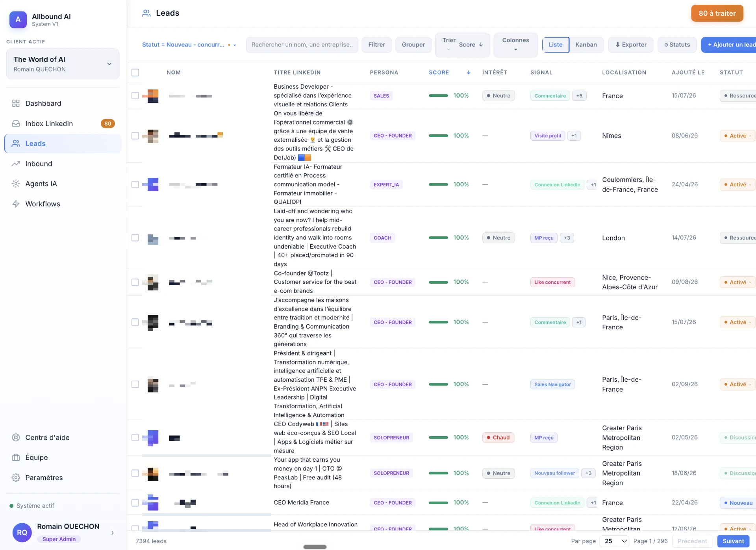Image resolution: width=756 pixels, height=550 pixels.
Task: Click the Allbound AI logo
Action: (x=18, y=20)
